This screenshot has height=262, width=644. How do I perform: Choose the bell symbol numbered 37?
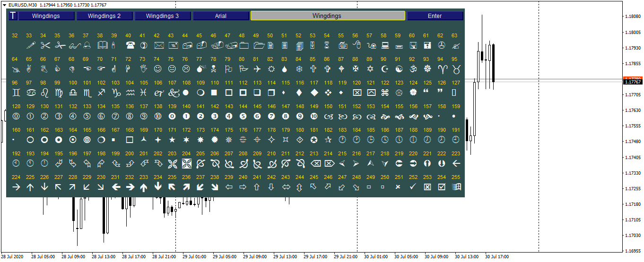pyautogui.click(x=87, y=45)
